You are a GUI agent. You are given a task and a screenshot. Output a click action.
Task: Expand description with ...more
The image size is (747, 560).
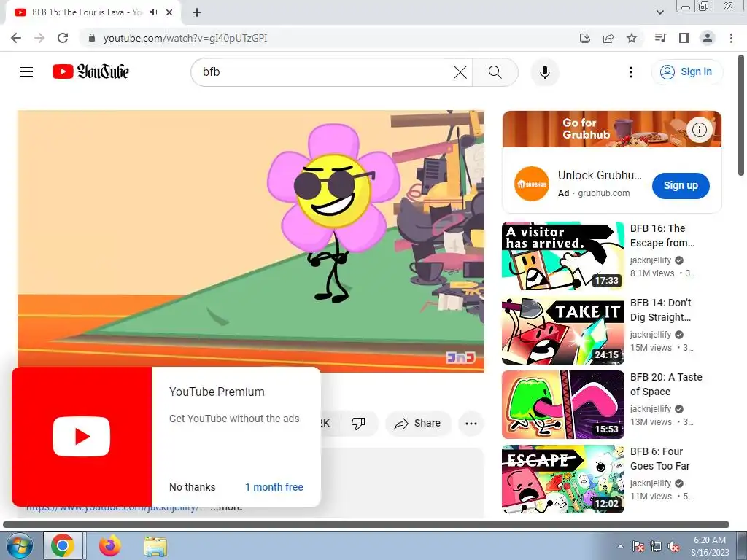coord(227,508)
